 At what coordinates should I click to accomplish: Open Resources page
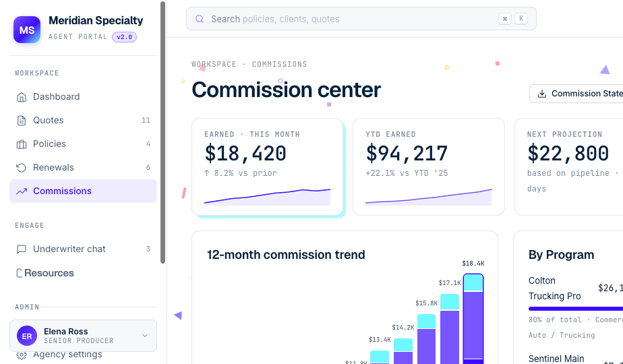(83, 273)
